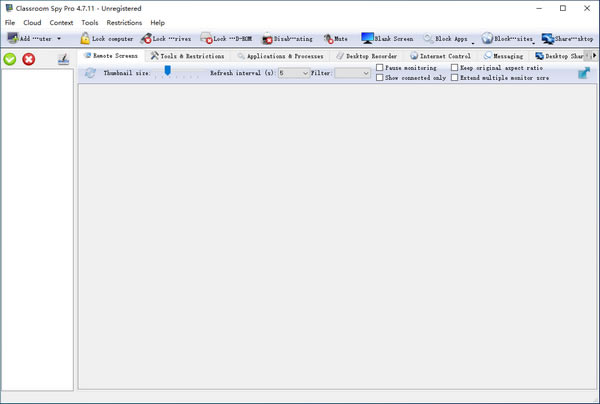Viewport: 600px width, 404px height.
Task: Minimize the Classroom Spy Pro window
Action: pyautogui.click(x=539, y=8)
